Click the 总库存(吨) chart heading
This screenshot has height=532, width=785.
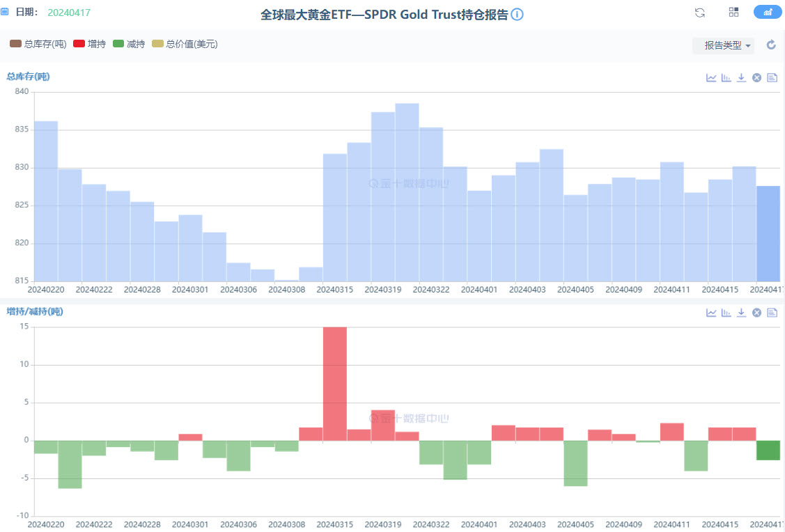tap(28, 77)
